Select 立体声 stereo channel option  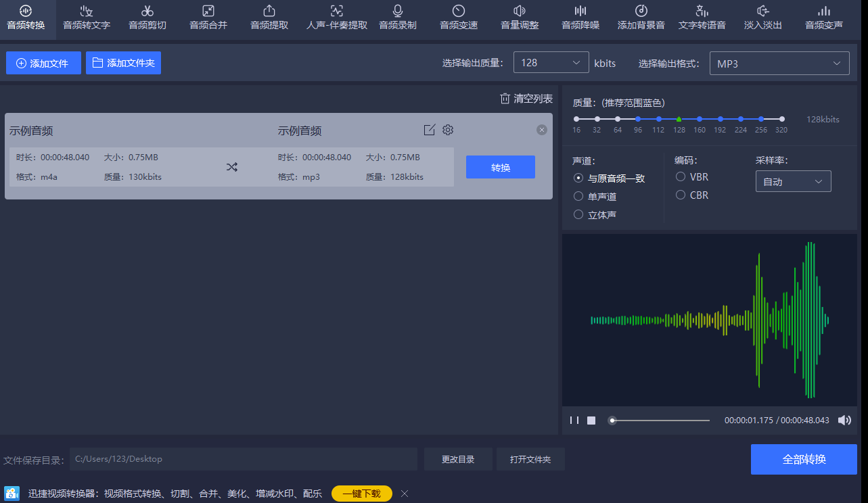point(595,214)
